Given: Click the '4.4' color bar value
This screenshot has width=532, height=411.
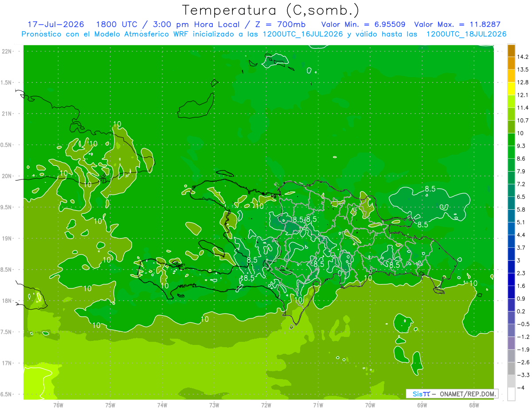Looking at the screenshot, I should coord(521,235).
